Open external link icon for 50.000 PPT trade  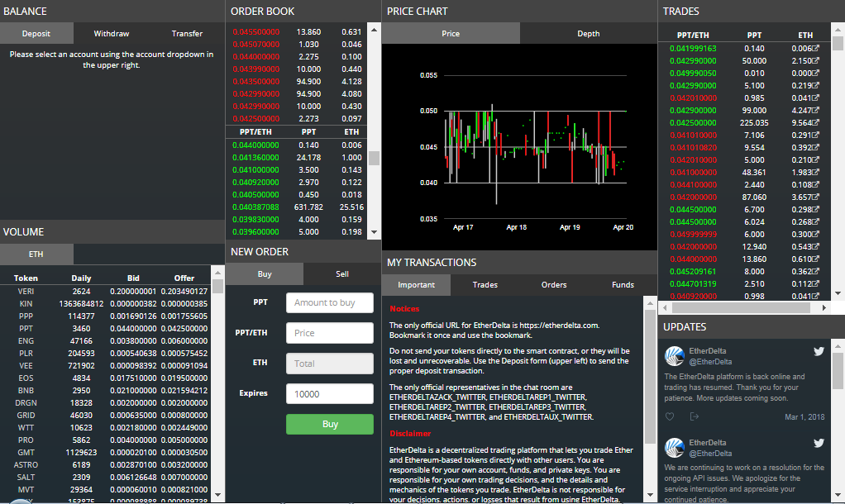pyautogui.click(x=816, y=60)
